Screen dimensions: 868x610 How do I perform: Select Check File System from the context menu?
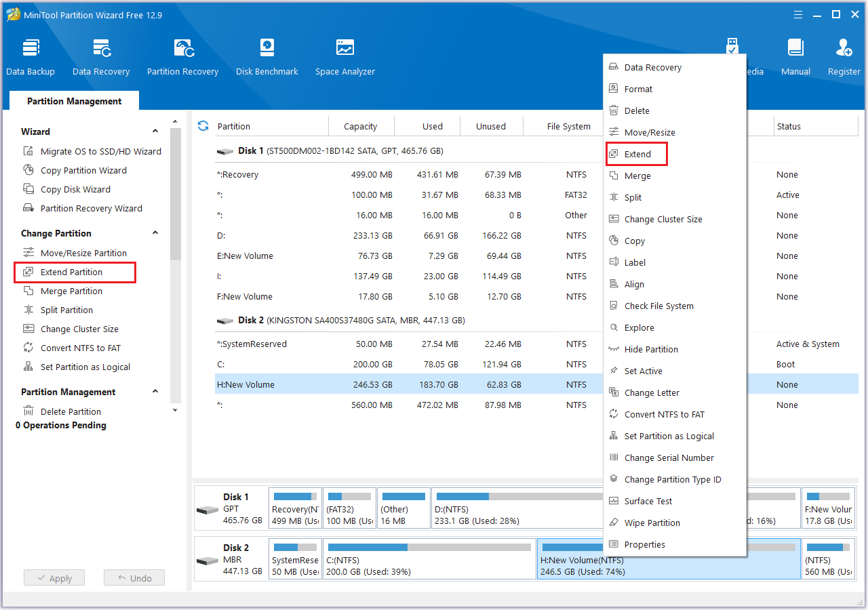point(675,306)
